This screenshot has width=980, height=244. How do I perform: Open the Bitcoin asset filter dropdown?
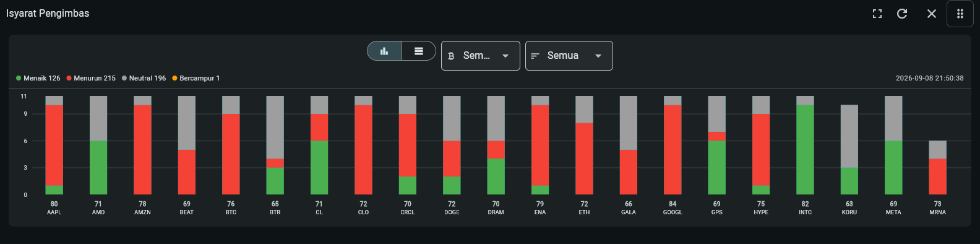(x=480, y=56)
